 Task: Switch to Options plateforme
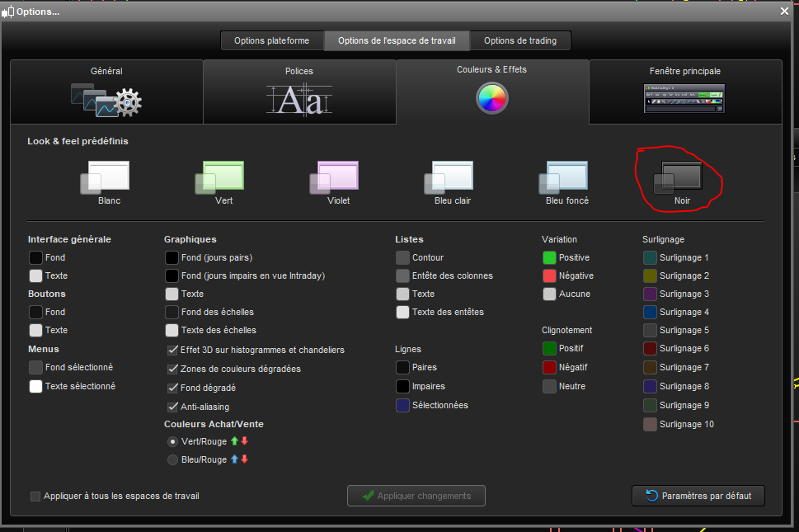(x=271, y=40)
